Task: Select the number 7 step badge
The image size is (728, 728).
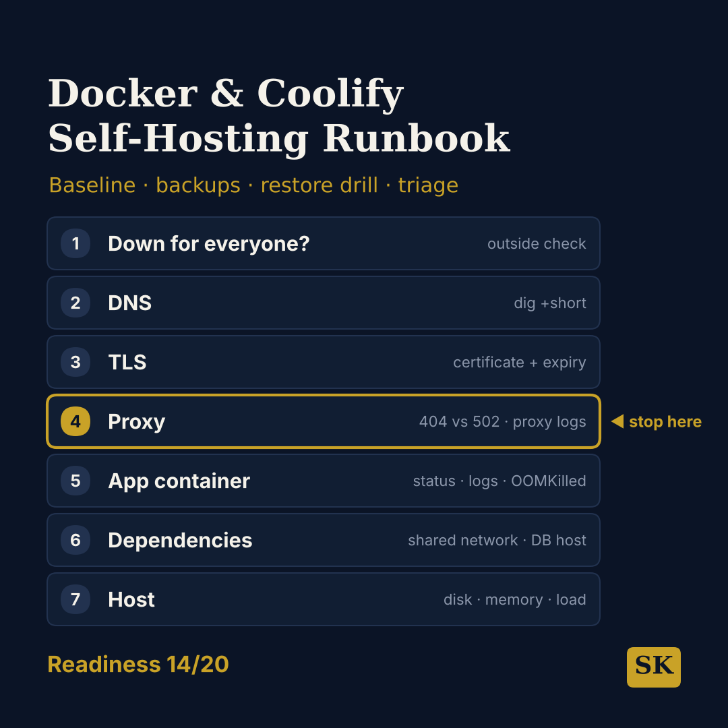Action: pos(75,599)
